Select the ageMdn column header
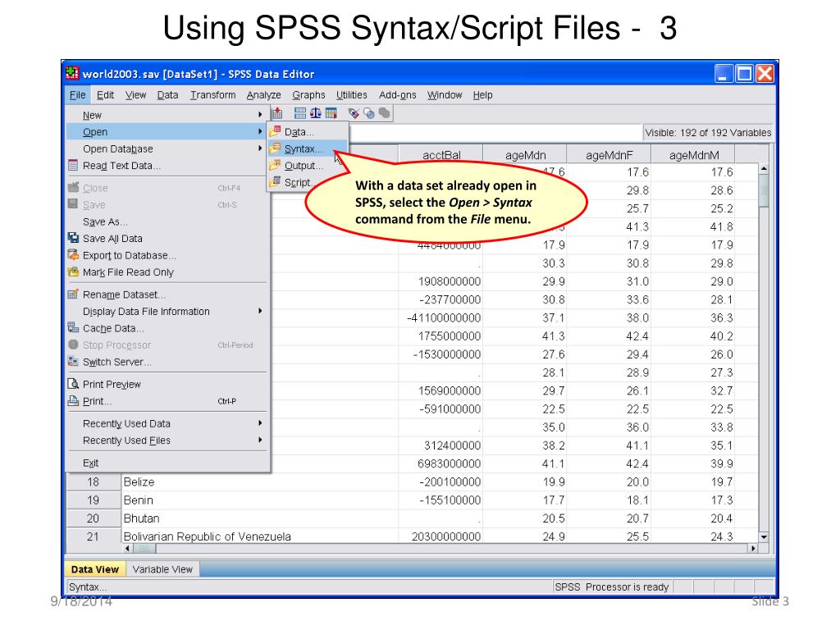 click(525, 155)
